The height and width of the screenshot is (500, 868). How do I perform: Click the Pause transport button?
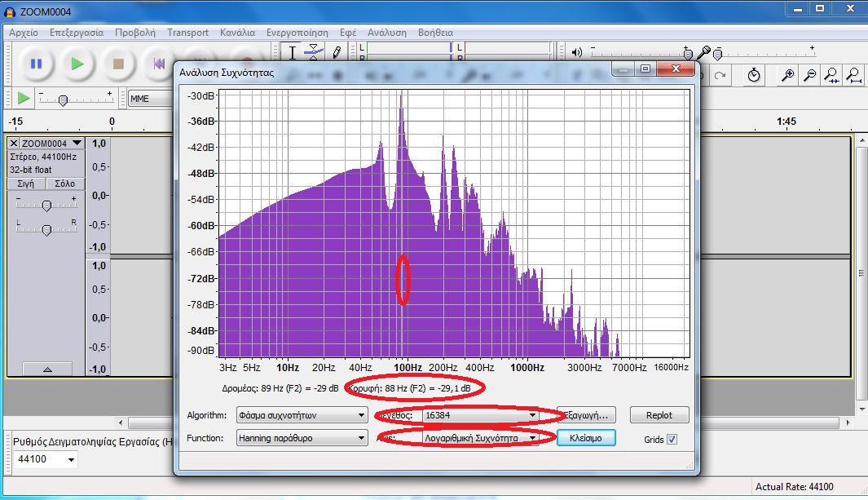point(37,64)
